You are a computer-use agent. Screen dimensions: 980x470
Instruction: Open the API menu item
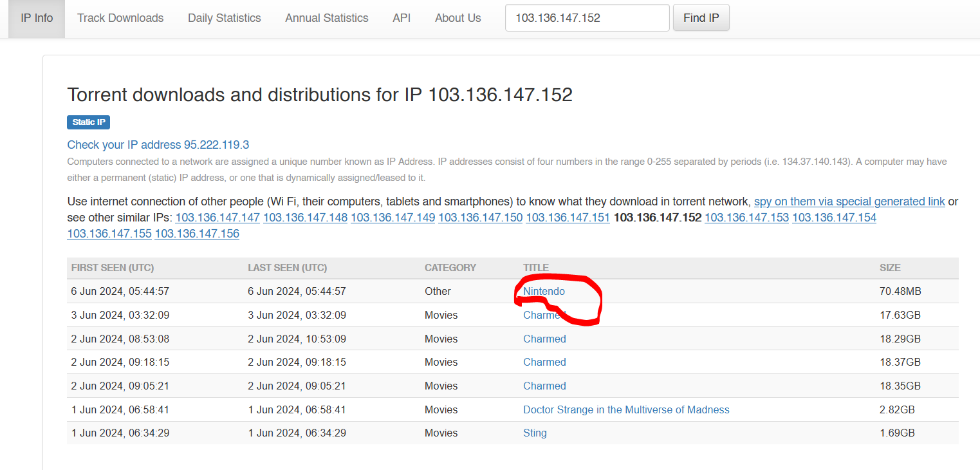[x=402, y=18]
